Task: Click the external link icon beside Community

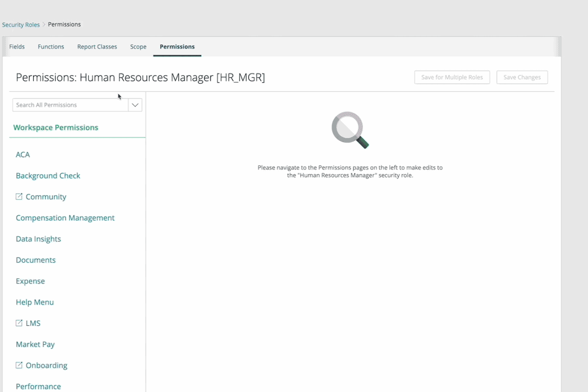Action: coord(19,196)
